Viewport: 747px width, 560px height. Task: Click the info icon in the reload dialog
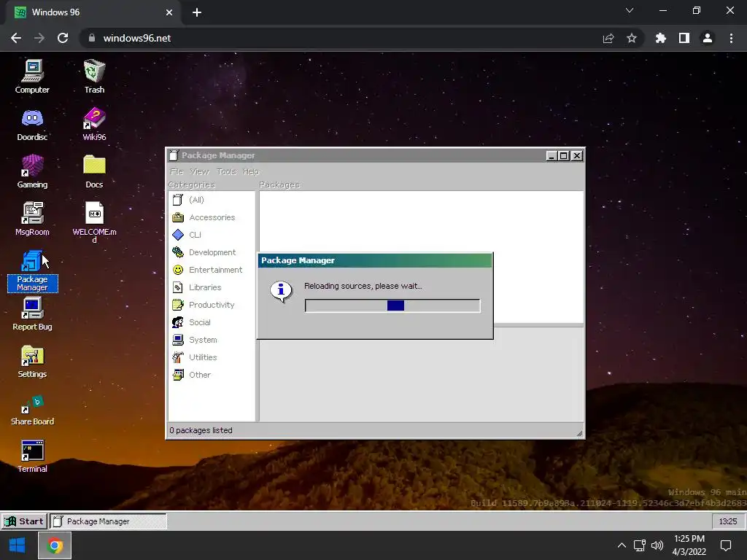(x=281, y=291)
